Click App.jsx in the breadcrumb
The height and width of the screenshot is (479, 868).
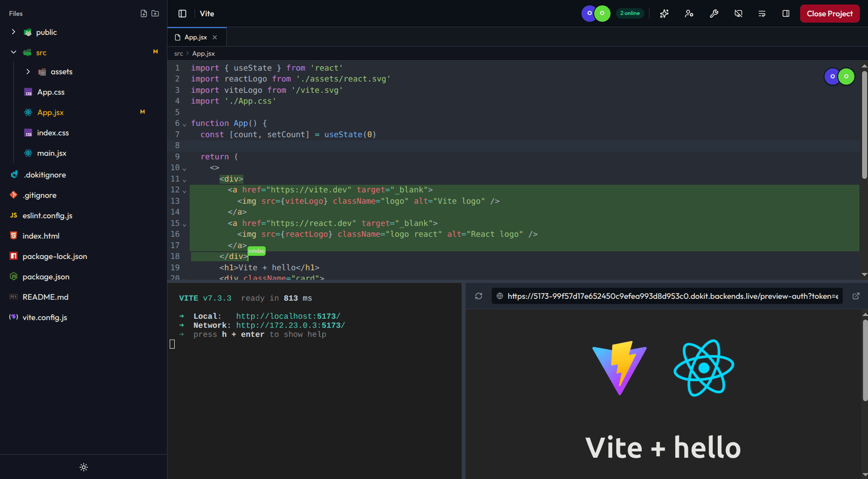pyautogui.click(x=204, y=53)
